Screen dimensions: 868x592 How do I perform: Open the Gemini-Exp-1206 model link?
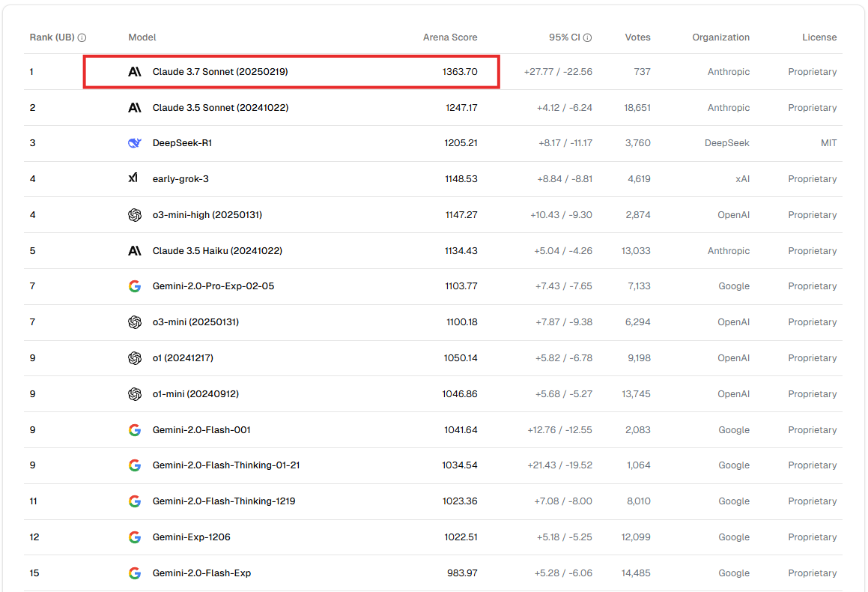[x=191, y=537]
